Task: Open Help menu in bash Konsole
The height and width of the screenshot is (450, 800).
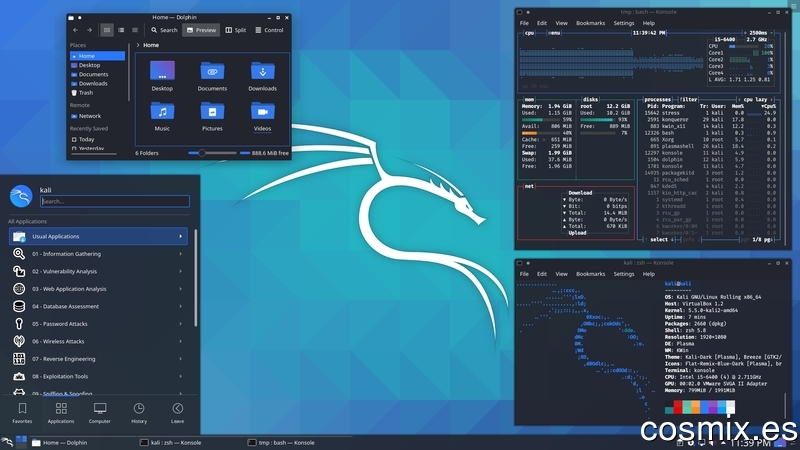Action: (x=648, y=23)
